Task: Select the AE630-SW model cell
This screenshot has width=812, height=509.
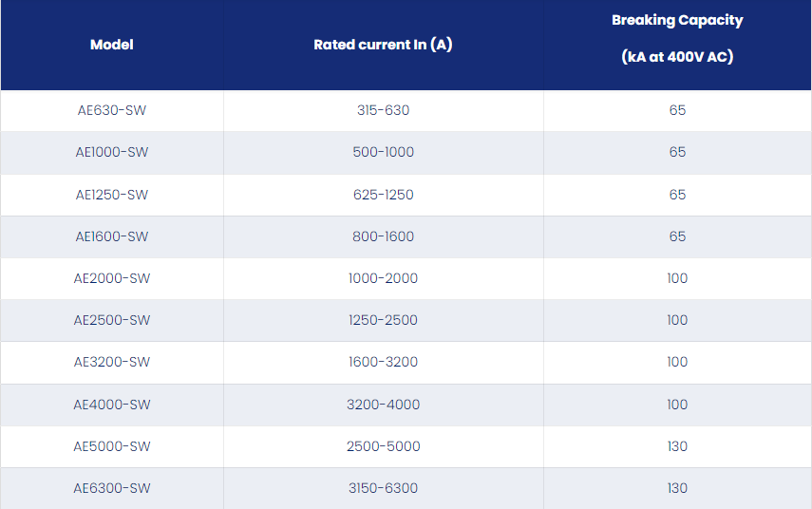Action: (112, 110)
